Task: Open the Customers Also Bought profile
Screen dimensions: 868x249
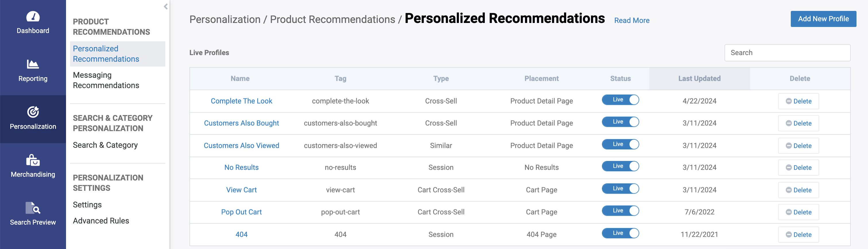Action: (241, 123)
